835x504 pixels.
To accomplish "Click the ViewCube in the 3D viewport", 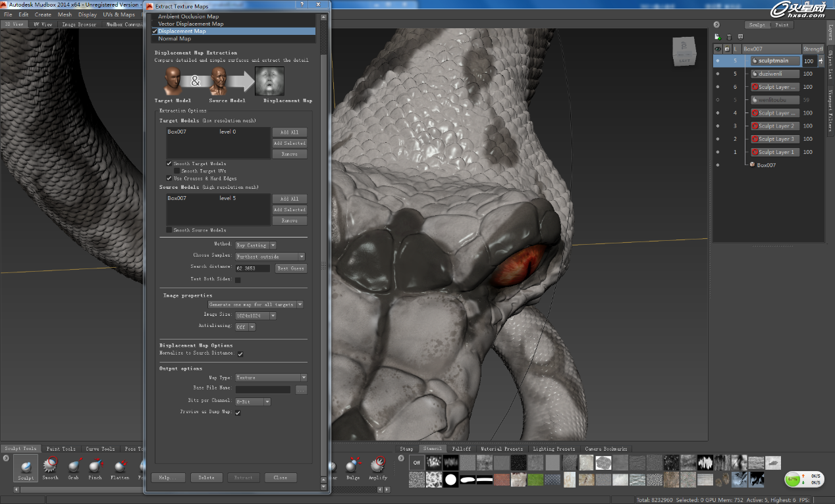I will [x=684, y=51].
